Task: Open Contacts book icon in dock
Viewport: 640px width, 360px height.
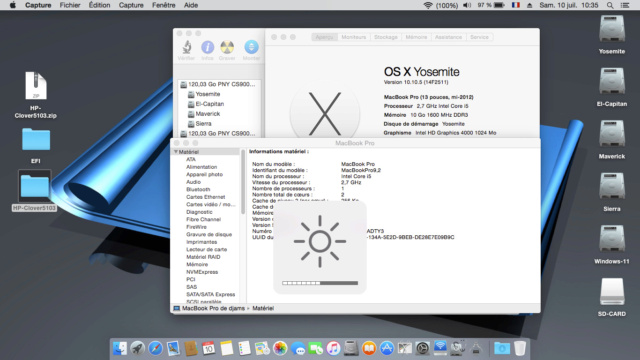Action: point(191,348)
